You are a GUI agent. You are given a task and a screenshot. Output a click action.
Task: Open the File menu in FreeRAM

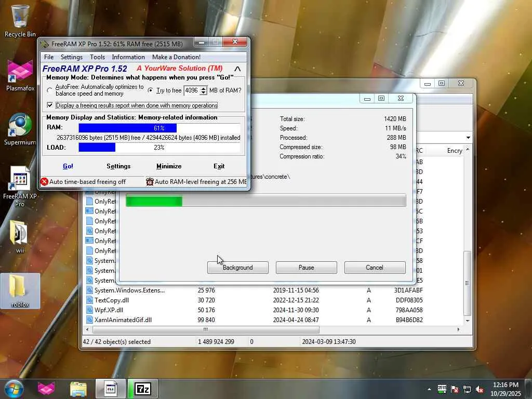pos(49,57)
